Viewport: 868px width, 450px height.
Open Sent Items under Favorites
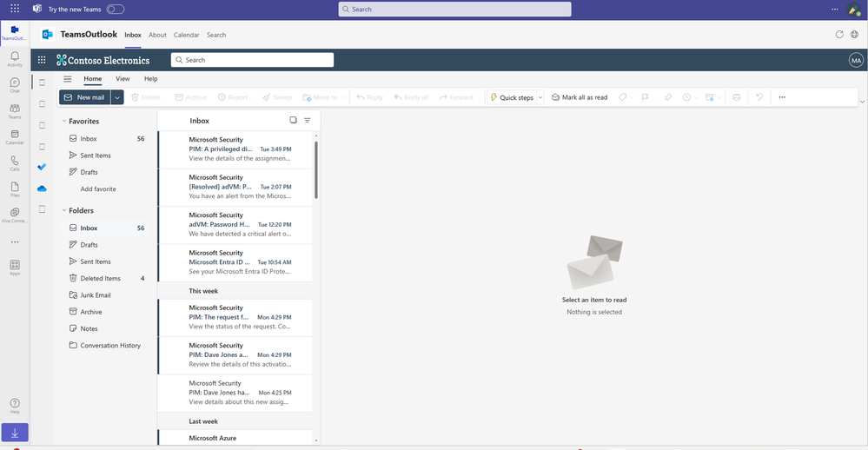pyautogui.click(x=106, y=156)
